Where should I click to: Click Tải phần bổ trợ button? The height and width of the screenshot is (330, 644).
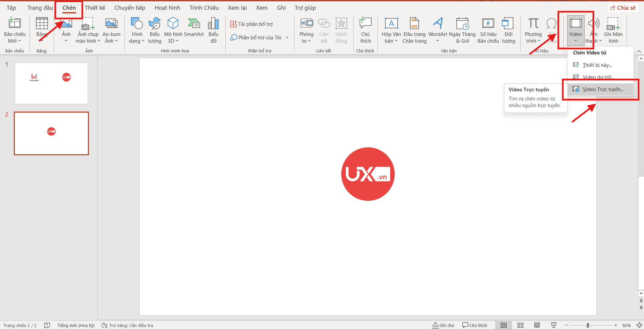point(251,24)
